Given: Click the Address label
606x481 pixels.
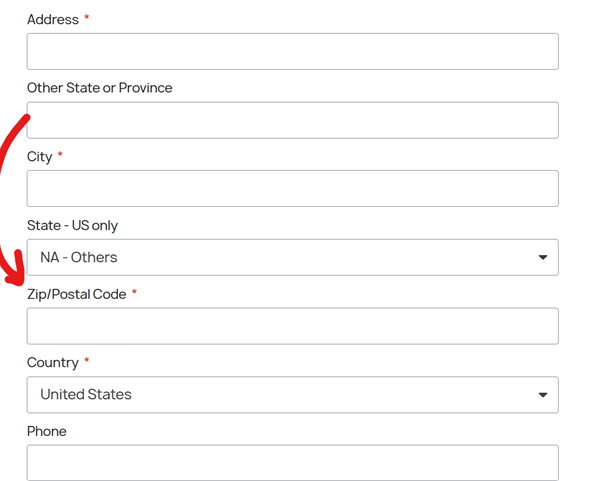Looking at the screenshot, I should 53,20.
